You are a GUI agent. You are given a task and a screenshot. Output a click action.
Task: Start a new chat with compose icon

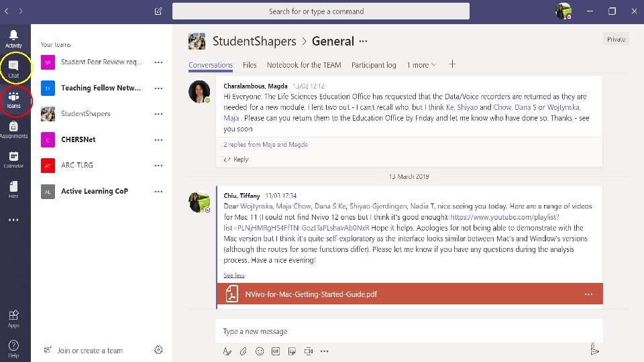158,11
